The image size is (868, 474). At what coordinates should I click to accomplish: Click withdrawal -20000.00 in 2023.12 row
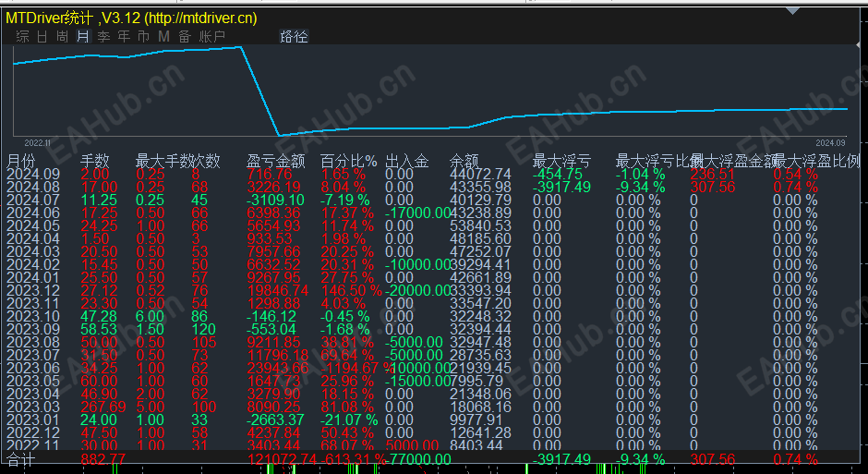[418, 291]
